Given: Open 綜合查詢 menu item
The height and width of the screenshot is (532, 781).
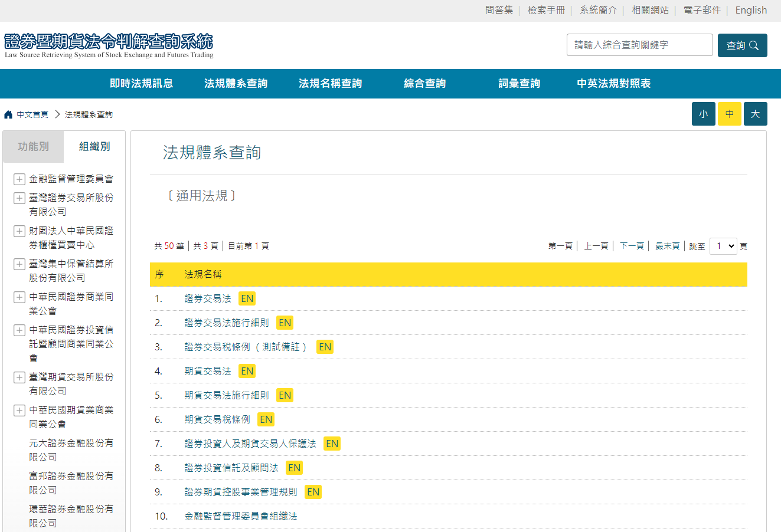Looking at the screenshot, I should (x=425, y=84).
